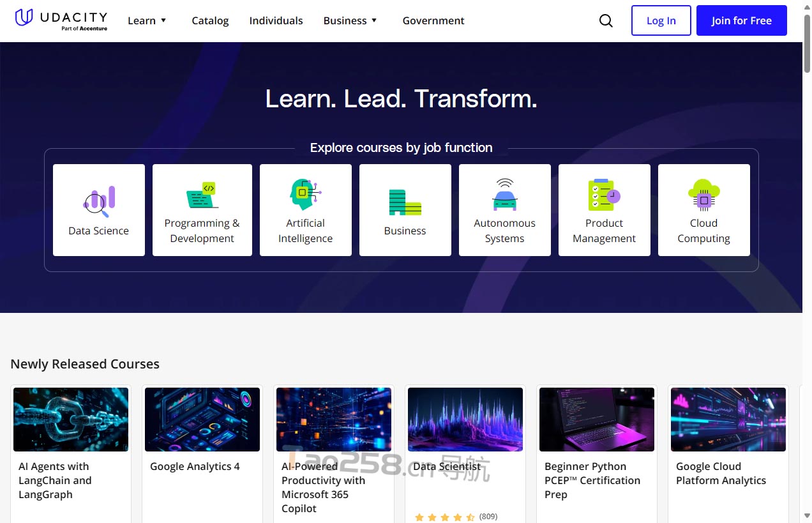Select the Programming & Development label

(x=202, y=231)
